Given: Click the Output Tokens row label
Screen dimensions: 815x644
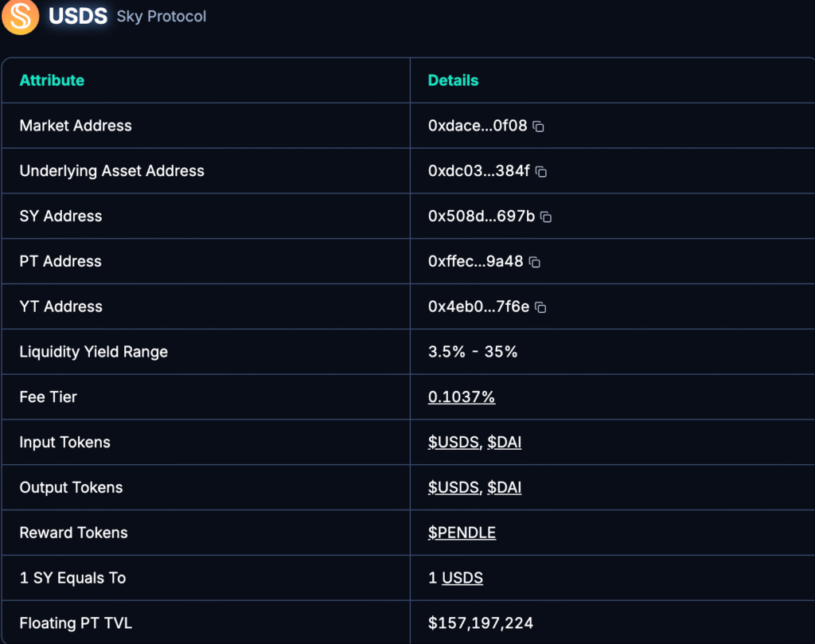Looking at the screenshot, I should [71, 487].
